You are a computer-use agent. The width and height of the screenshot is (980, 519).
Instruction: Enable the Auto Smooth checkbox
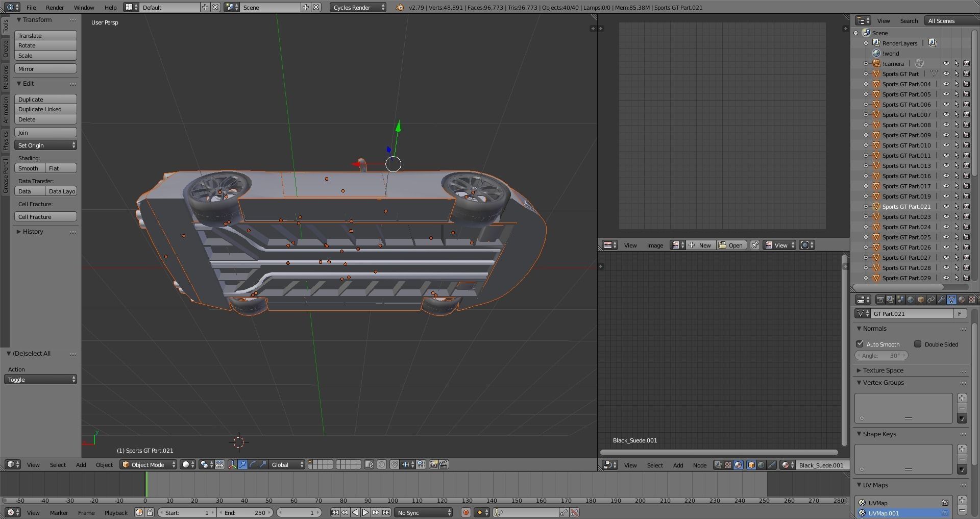(860, 344)
